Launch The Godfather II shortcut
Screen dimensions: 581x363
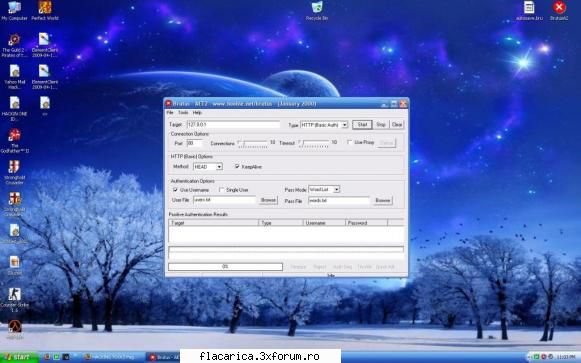point(14,141)
